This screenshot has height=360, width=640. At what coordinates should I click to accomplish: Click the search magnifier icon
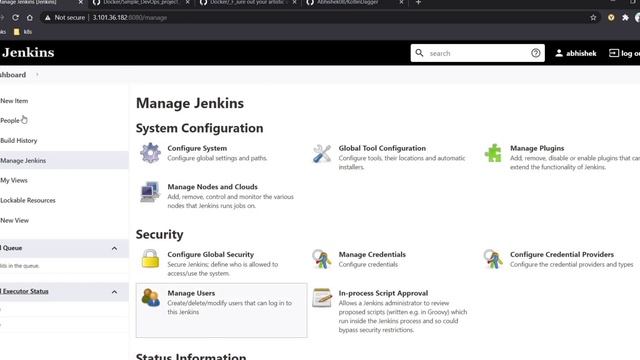coord(419,53)
